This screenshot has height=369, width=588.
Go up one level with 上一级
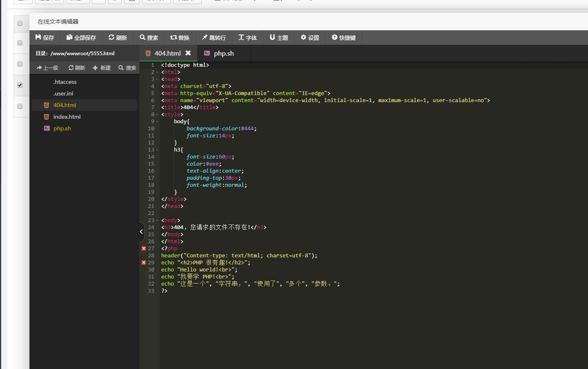tap(47, 68)
